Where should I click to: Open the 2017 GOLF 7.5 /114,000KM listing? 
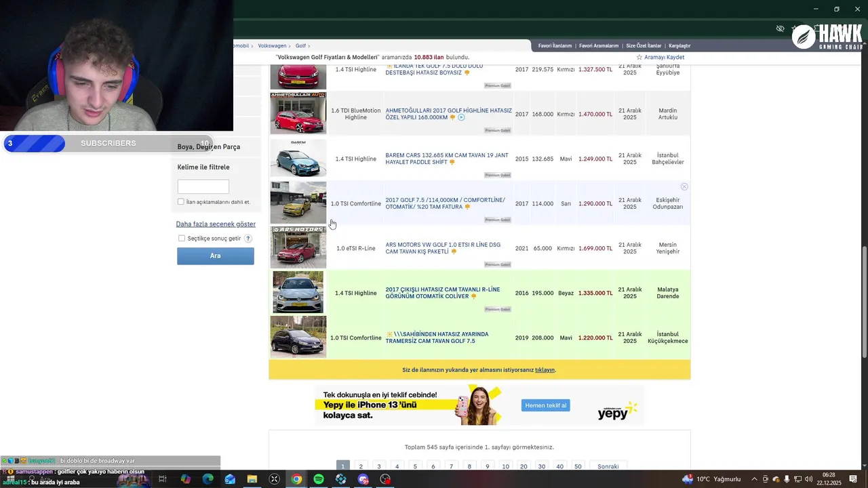[446, 203]
